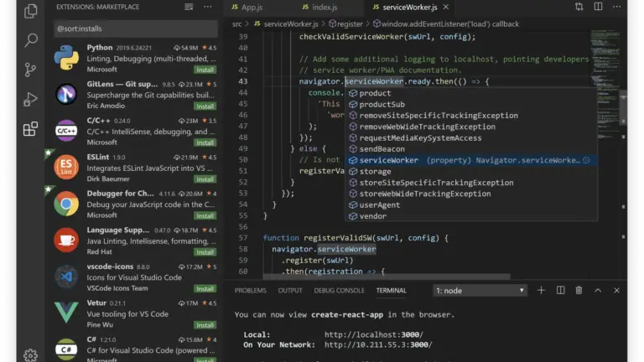Install the vscode-icons extension
The width and height of the screenshot is (644, 362).
[x=205, y=289]
